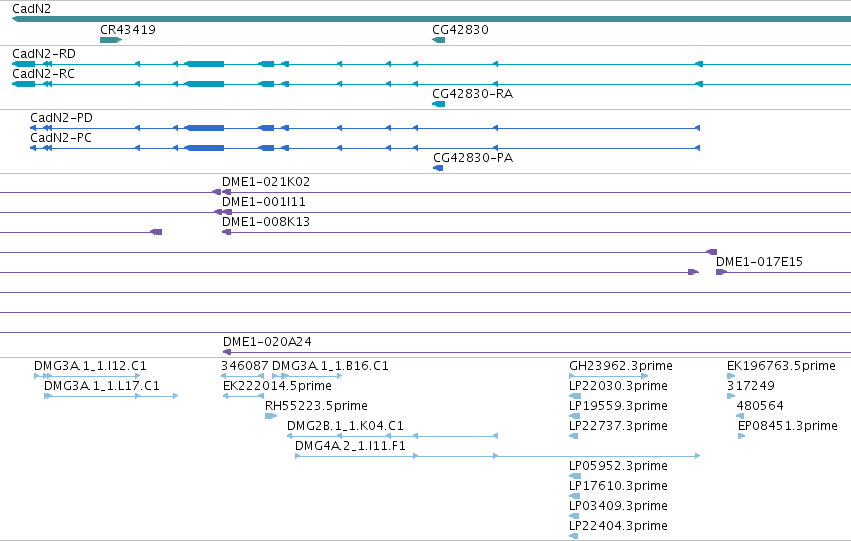Click the EK196763.5prime arrow glyph
This screenshot has width=851, height=541.
(x=731, y=376)
